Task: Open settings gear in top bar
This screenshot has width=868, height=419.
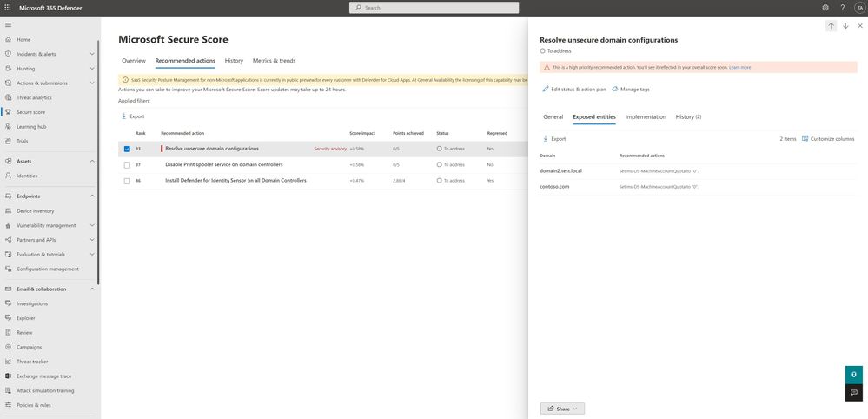Action: pos(825,8)
